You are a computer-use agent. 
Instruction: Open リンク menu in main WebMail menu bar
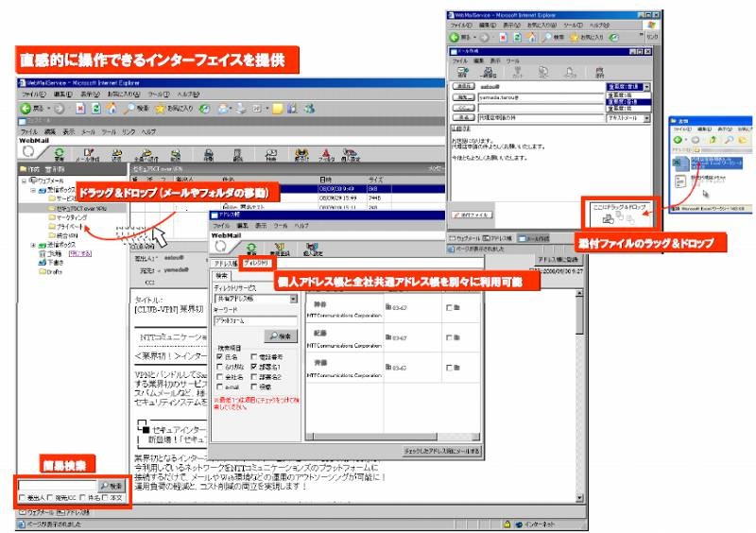point(129,131)
